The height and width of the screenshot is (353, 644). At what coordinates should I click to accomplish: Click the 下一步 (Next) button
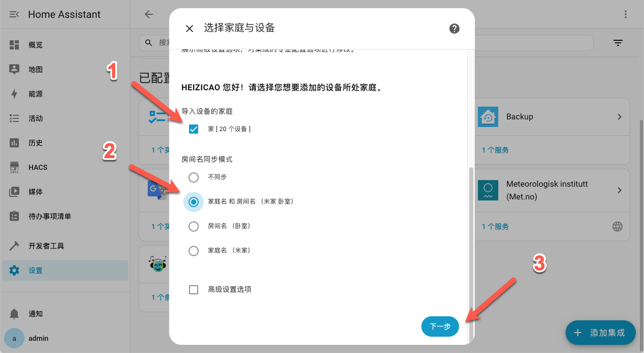click(440, 327)
